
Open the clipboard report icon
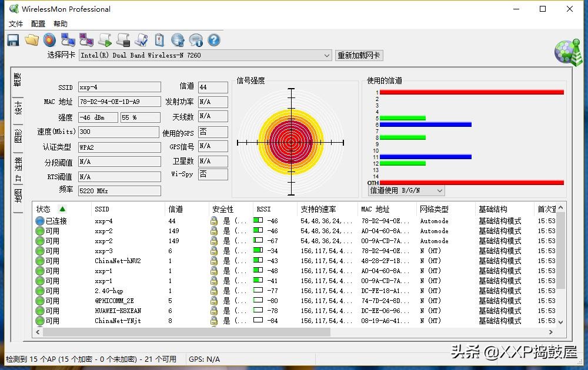click(x=159, y=39)
